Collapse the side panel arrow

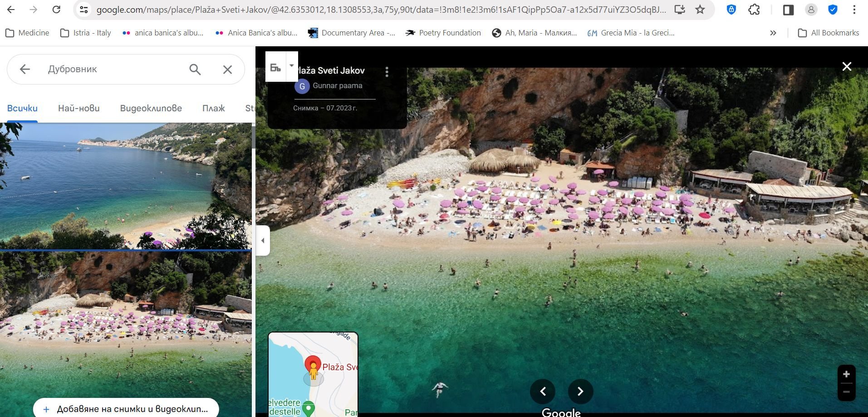click(x=263, y=240)
